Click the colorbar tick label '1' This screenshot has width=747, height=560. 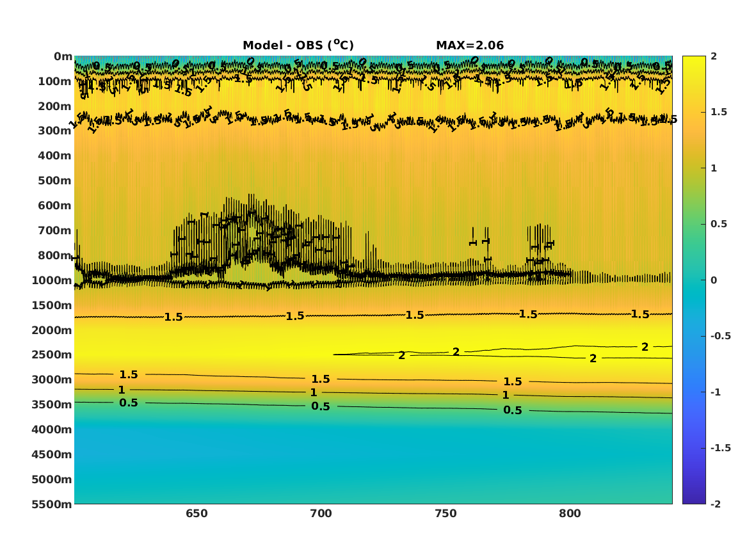coord(714,168)
